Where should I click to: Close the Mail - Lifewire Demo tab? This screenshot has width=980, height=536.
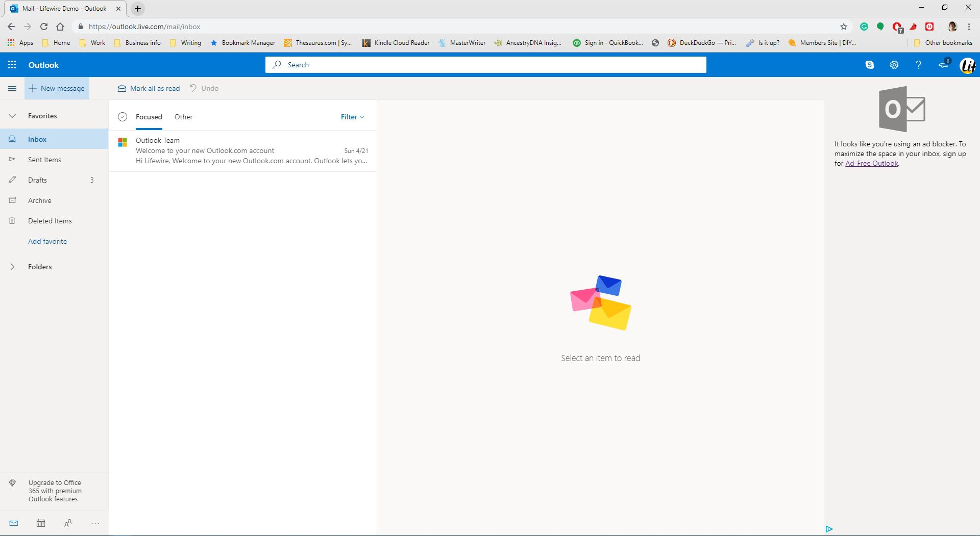(x=118, y=9)
